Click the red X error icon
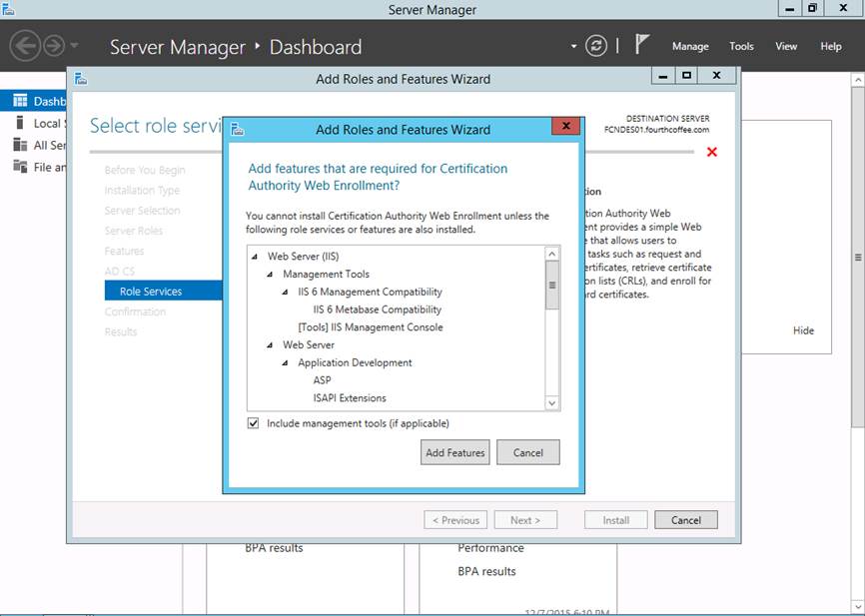 [x=712, y=152]
